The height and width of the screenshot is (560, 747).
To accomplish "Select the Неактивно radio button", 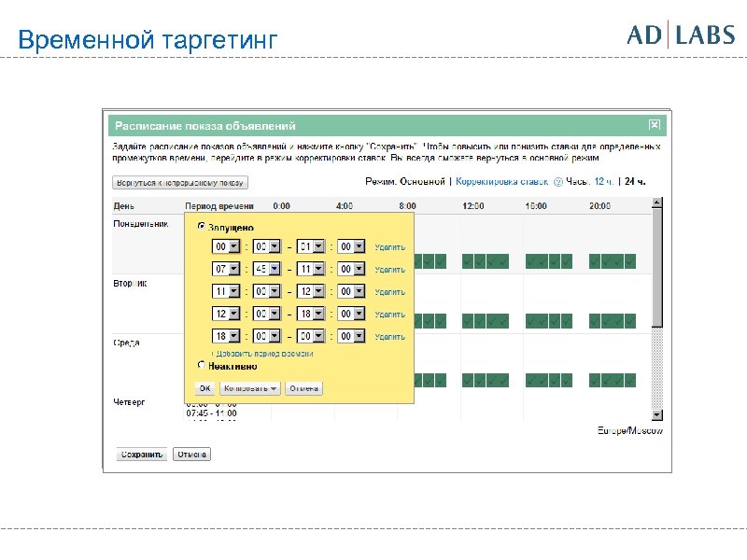I will click(x=202, y=365).
